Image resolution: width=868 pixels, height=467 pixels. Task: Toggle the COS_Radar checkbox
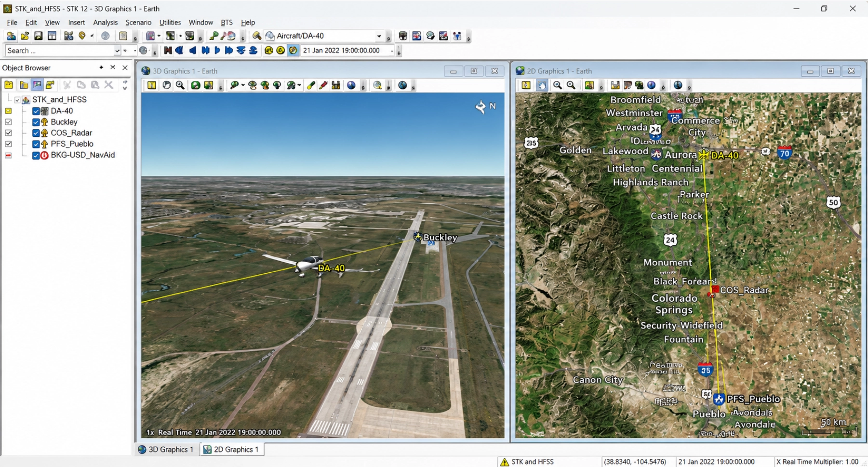tap(36, 133)
